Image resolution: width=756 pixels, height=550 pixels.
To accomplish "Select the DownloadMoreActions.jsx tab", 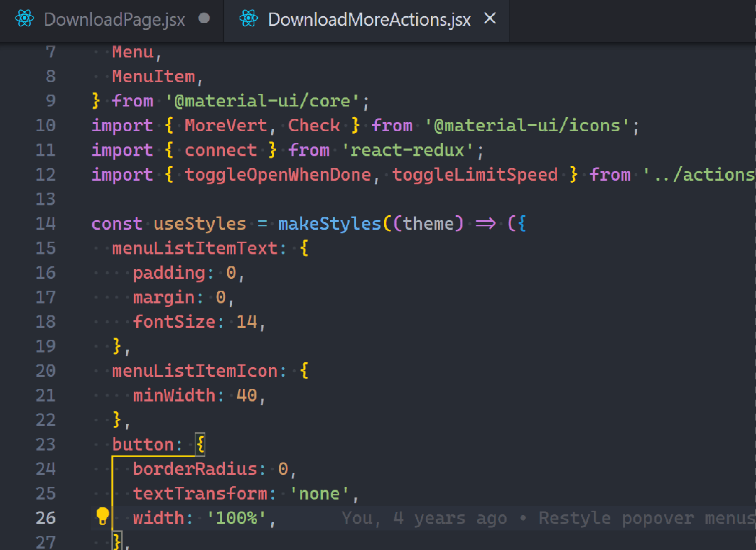I will [x=369, y=20].
